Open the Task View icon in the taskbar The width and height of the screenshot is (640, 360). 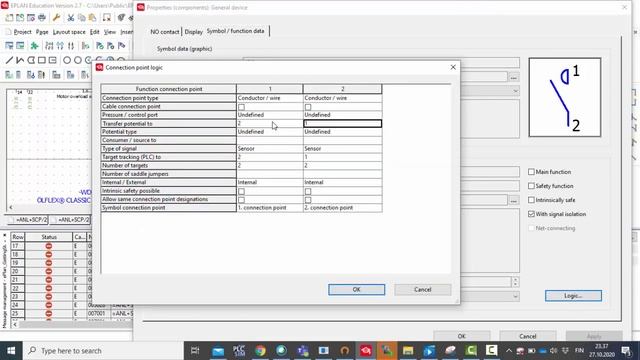[x=195, y=351]
